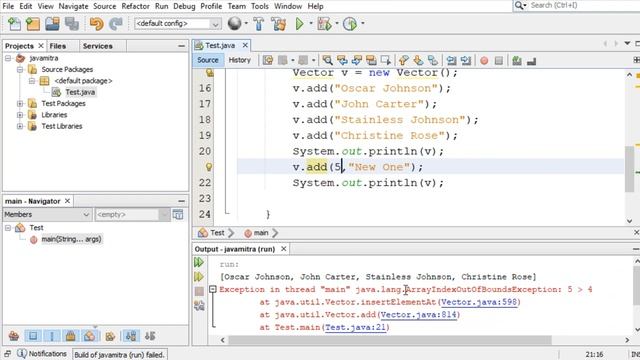Switch to the Files tab
The image size is (640, 360).
(x=58, y=46)
